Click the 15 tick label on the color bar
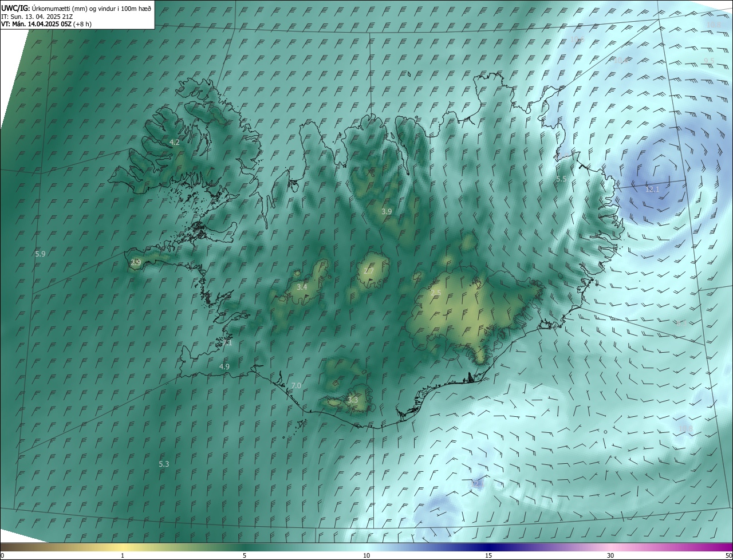 (488, 555)
